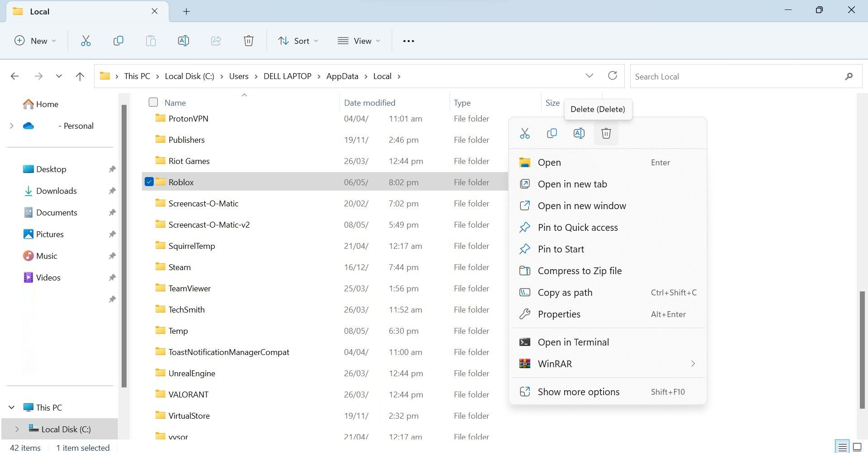Click pin icon next to Downloads
The image size is (868, 453).
[112, 191]
